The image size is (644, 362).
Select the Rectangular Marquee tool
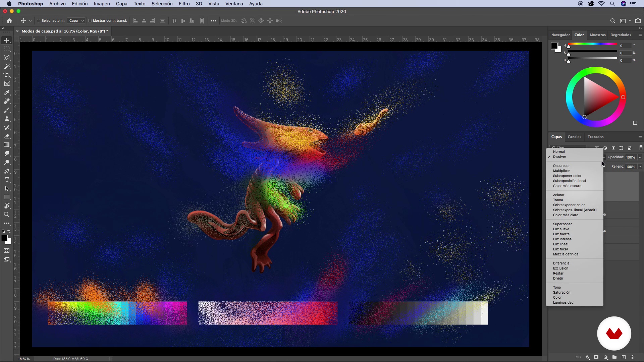7,49
